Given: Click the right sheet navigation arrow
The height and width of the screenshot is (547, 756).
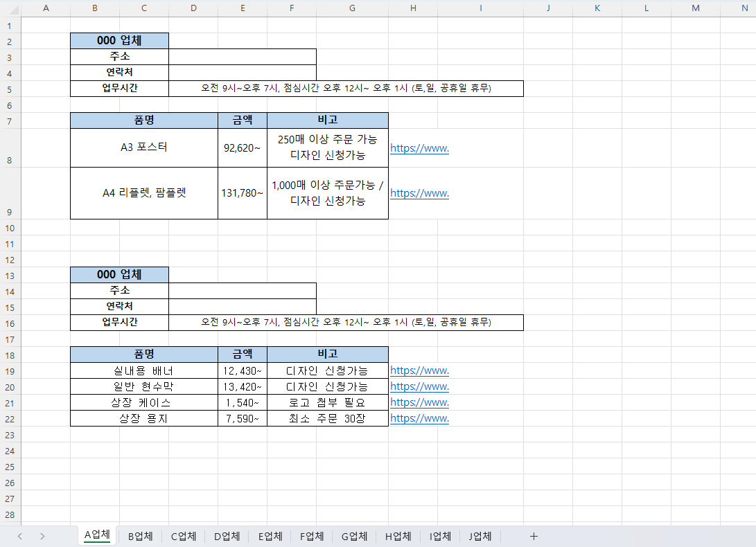Looking at the screenshot, I should click(x=42, y=536).
